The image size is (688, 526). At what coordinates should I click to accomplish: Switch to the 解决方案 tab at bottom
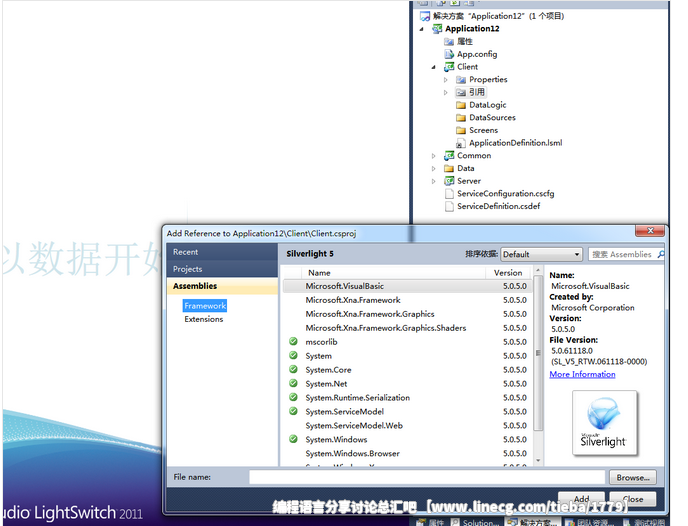click(534, 522)
